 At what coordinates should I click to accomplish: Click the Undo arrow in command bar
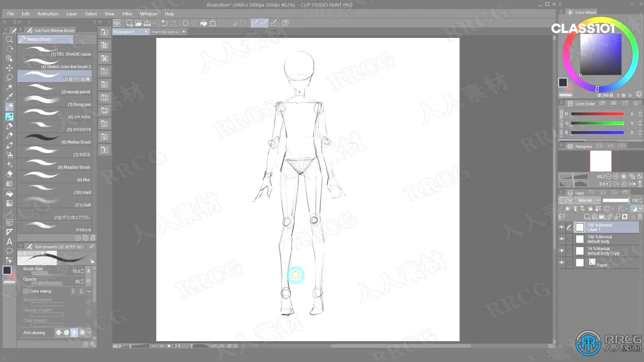coord(164,23)
